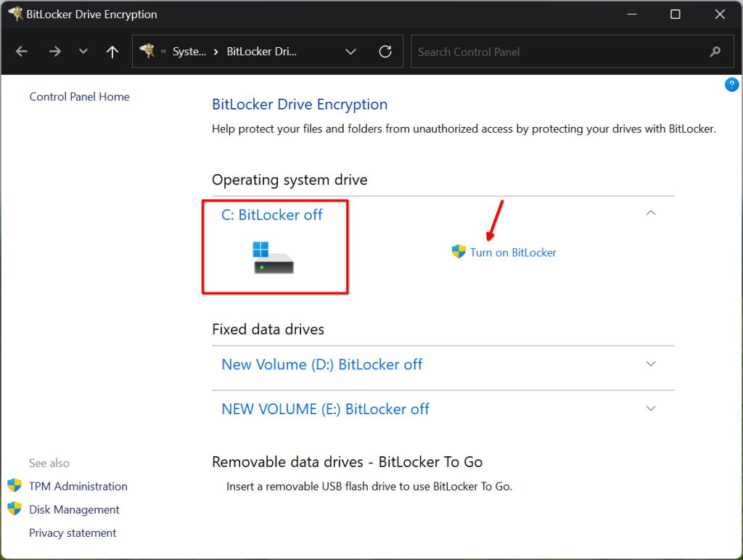
Task: Expand the New Volume (D:) section chevron
Action: (x=651, y=364)
